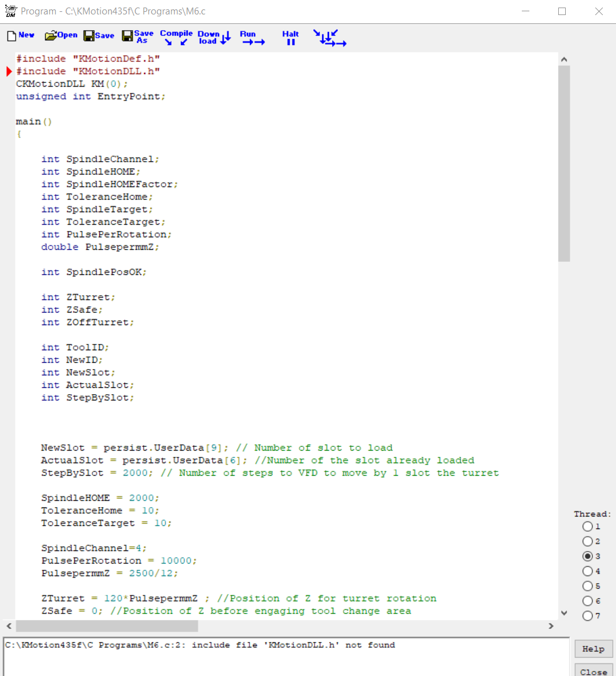Click the error message in output pane

click(x=200, y=645)
